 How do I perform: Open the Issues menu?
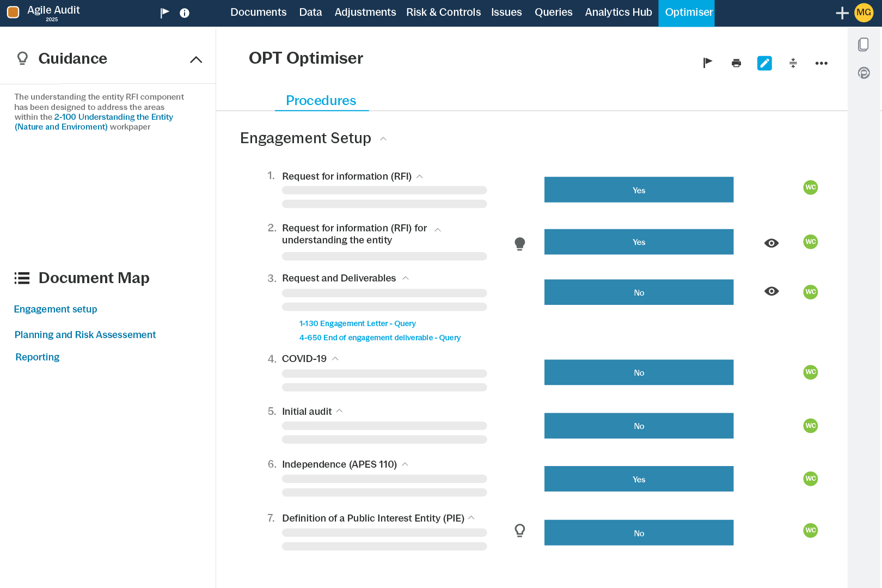pyautogui.click(x=506, y=13)
